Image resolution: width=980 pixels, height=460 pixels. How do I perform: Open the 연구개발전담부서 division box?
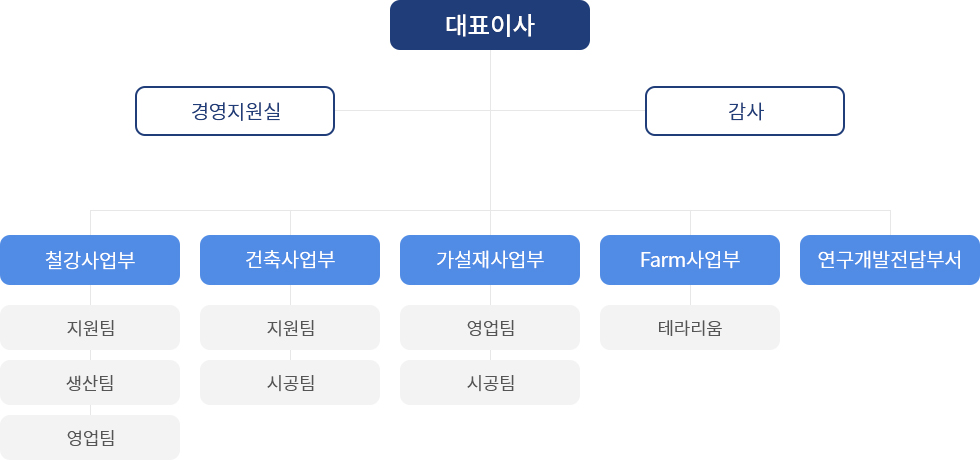pyautogui.click(x=890, y=260)
